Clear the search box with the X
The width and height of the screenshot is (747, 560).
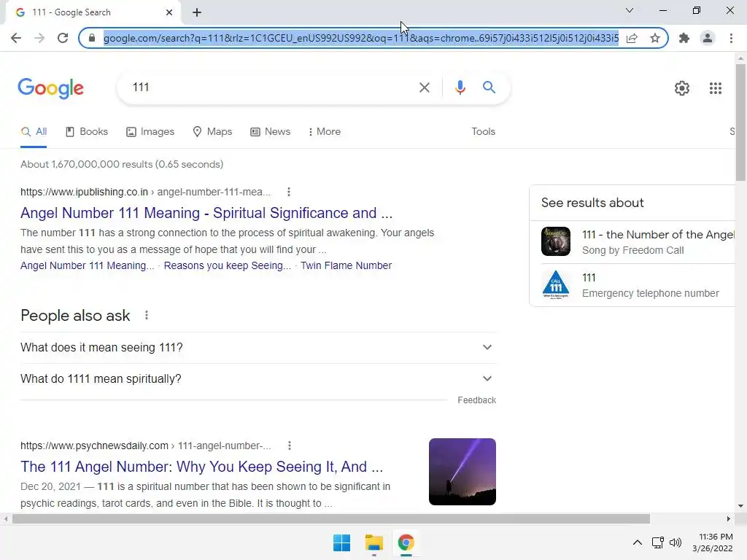[424, 87]
